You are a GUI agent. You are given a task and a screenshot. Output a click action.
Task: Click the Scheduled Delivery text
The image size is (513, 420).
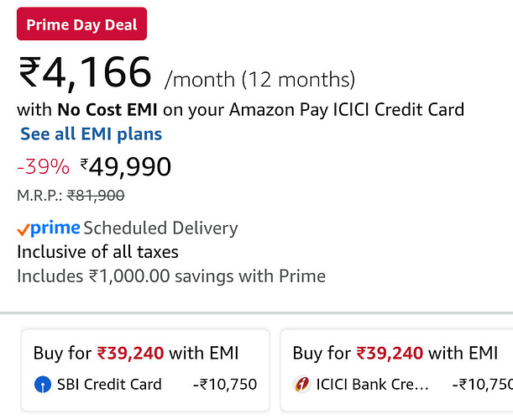click(160, 228)
